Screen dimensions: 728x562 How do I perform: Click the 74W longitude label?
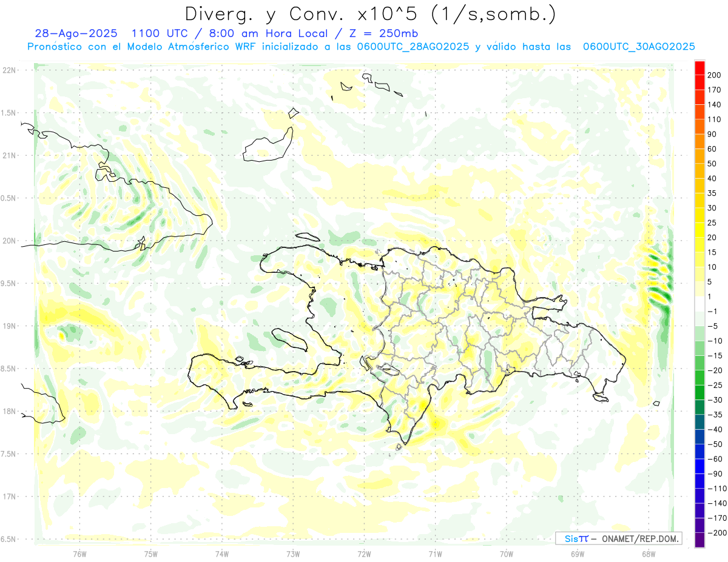tap(222, 554)
